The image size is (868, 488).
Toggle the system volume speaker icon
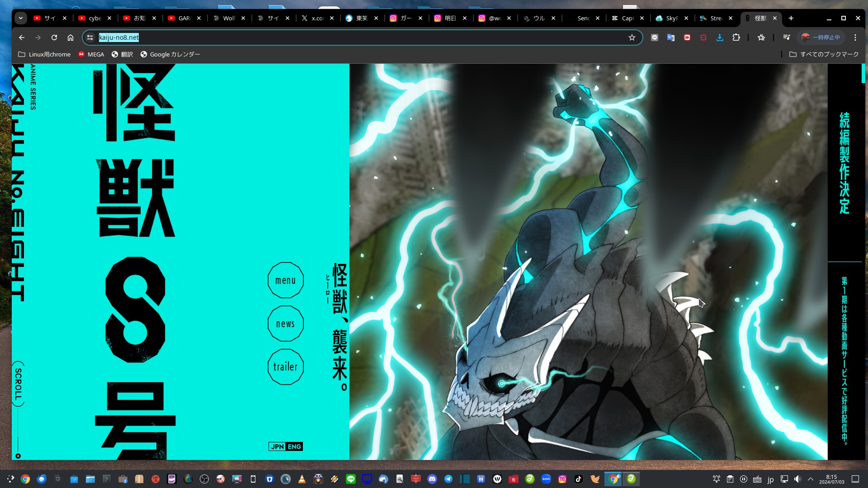click(797, 479)
